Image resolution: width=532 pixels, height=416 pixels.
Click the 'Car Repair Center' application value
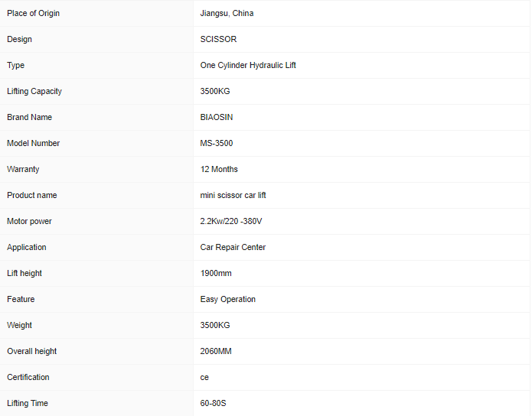[233, 248]
